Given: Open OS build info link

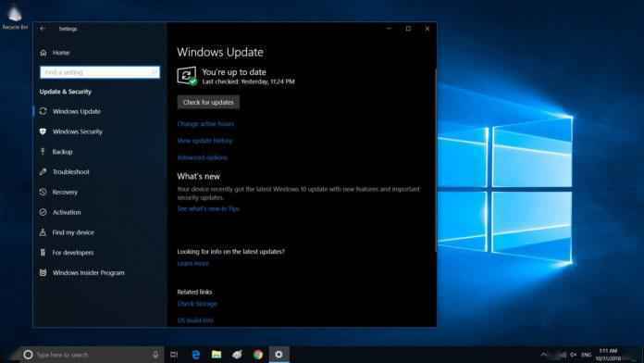Looking at the screenshot, I should (x=195, y=320).
